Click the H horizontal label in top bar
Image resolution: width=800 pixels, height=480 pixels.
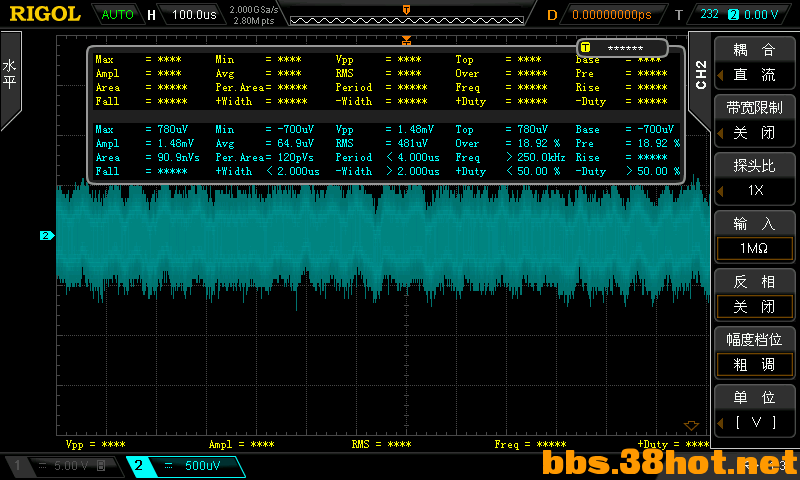pos(151,15)
